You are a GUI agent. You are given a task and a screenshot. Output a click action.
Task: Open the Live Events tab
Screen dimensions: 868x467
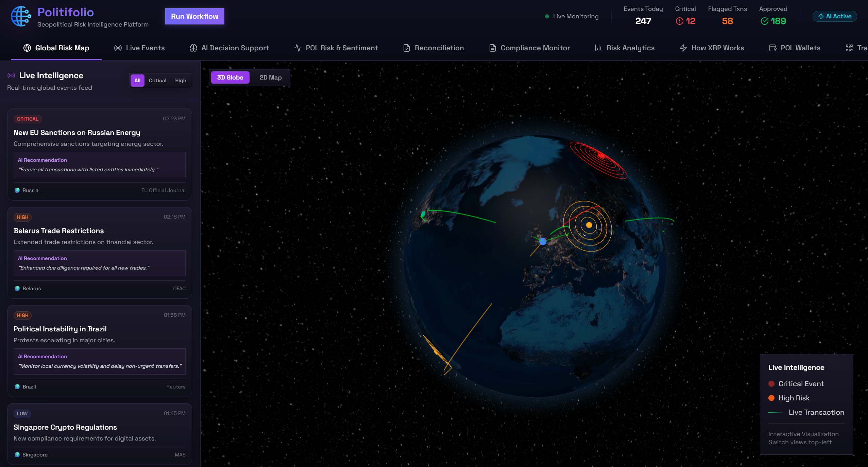click(139, 48)
